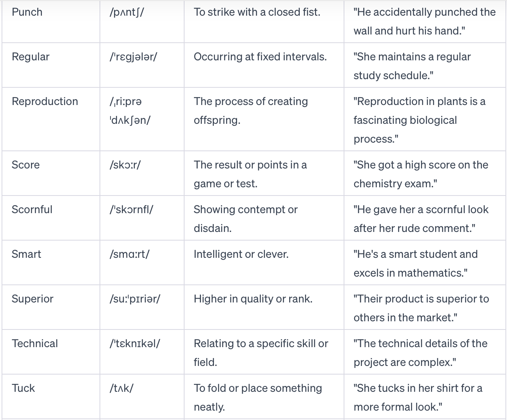Click the word "Tuck" in the last row
The width and height of the screenshot is (507, 420).
pos(23,388)
